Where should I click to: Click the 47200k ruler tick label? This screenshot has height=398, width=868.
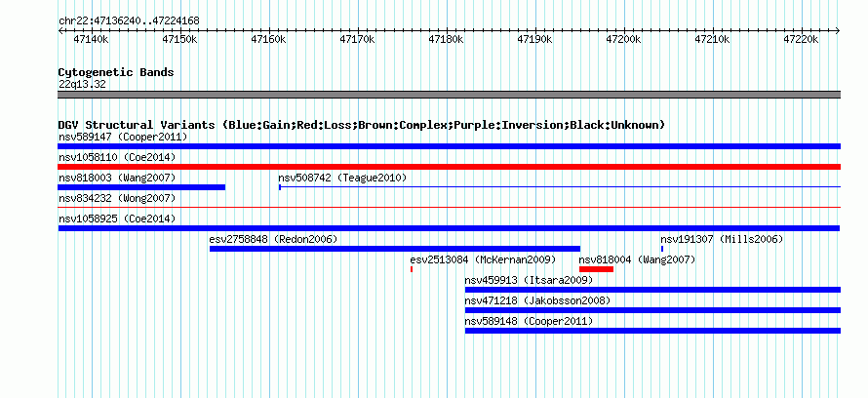click(x=624, y=40)
